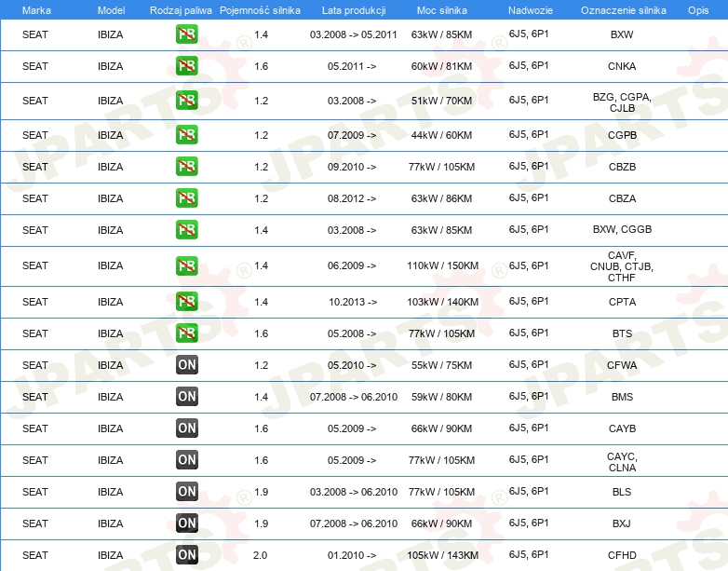Select engine codes CAYC, CLNA
The image size is (728, 571).
click(622, 462)
